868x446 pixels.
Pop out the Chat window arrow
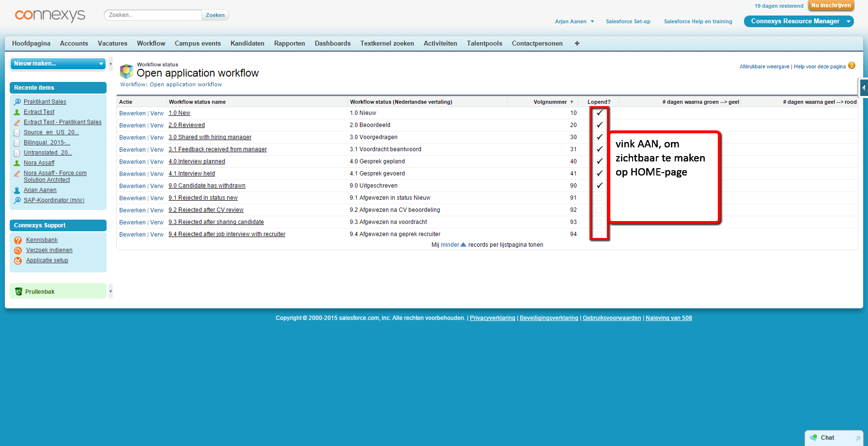(x=858, y=438)
